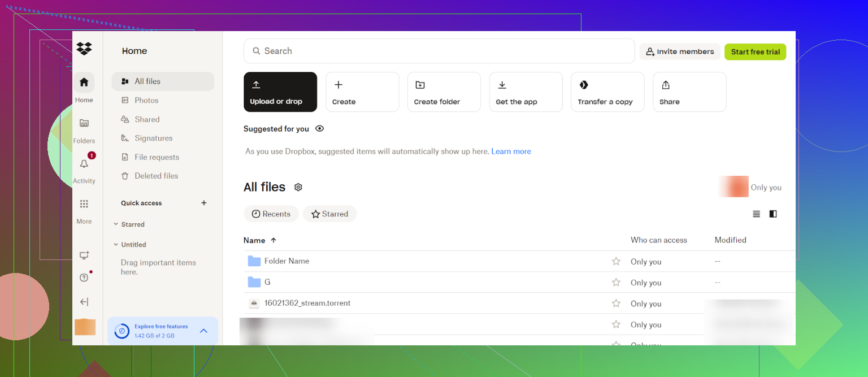Open the help question mark icon
The image size is (868, 377).
click(x=84, y=278)
